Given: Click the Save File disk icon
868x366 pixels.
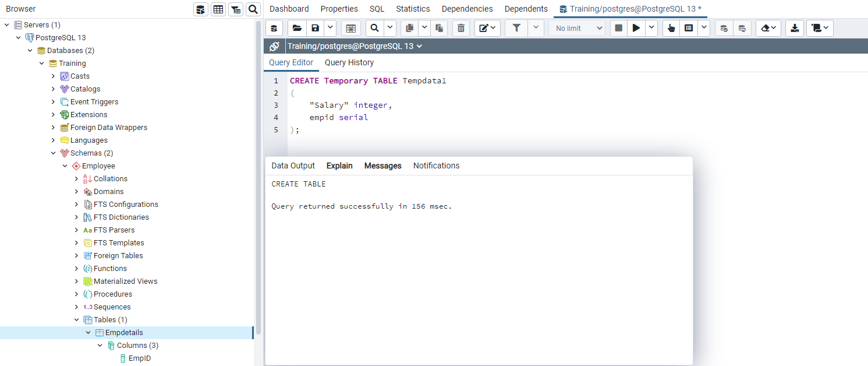Looking at the screenshot, I should coord(315,28).
